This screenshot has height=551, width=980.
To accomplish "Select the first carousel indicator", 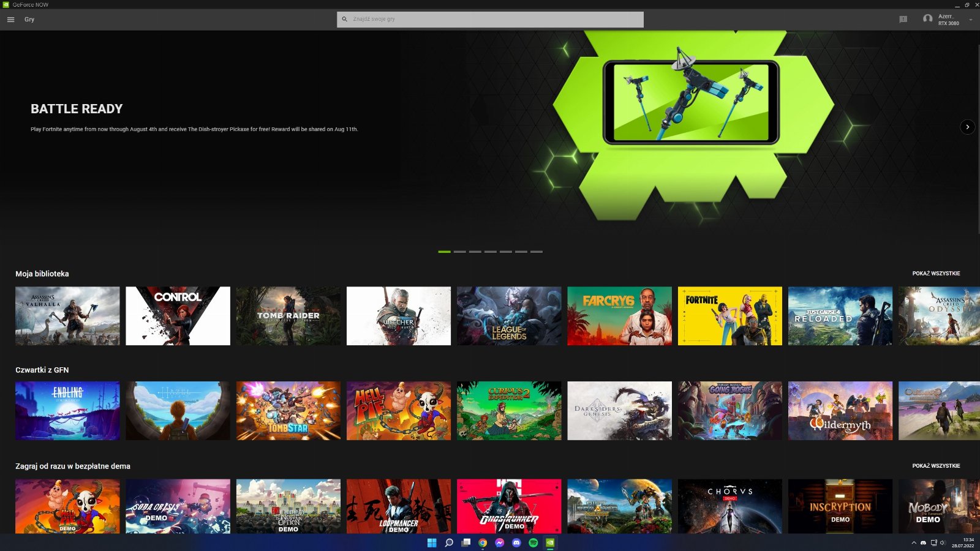I will point(444,252).
